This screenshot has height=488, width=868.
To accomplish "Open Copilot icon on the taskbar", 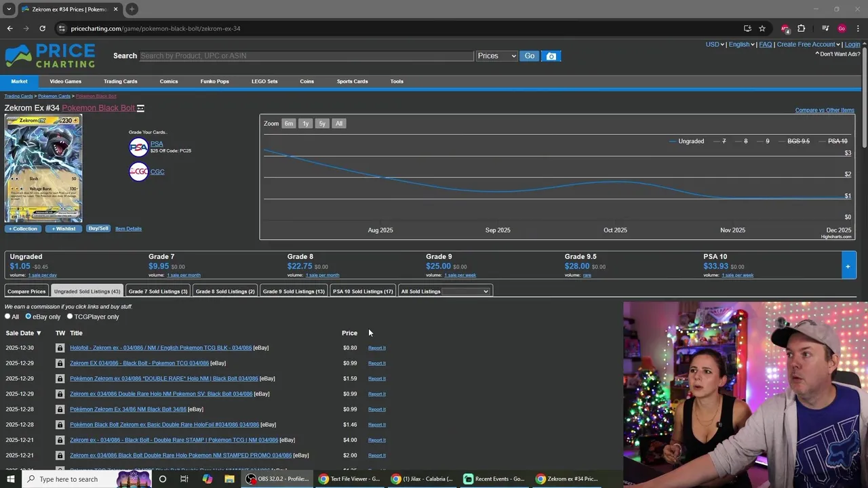I will [207, 479].
